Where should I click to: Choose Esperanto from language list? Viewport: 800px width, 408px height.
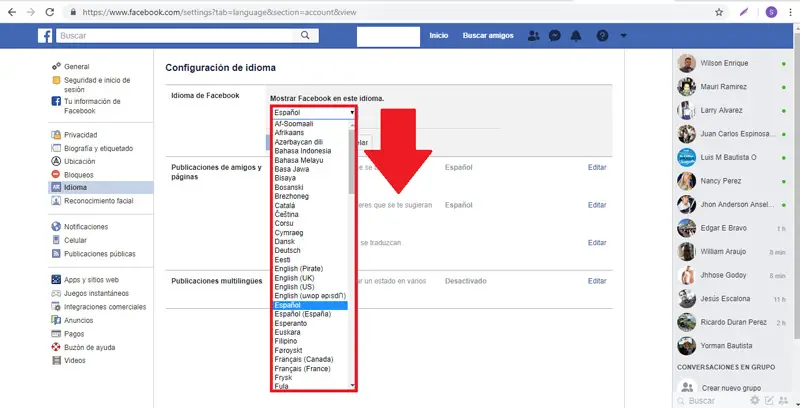(x=291, y=323)
